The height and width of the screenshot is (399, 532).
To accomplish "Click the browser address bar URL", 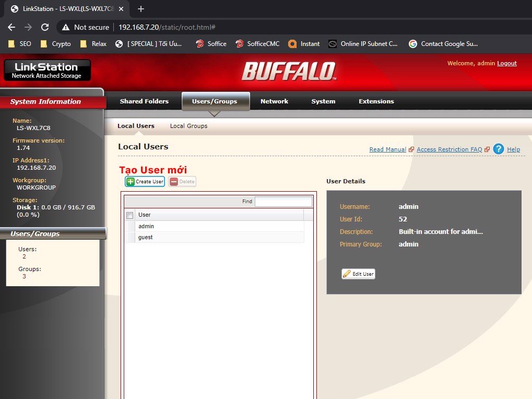I will [167, 27].
